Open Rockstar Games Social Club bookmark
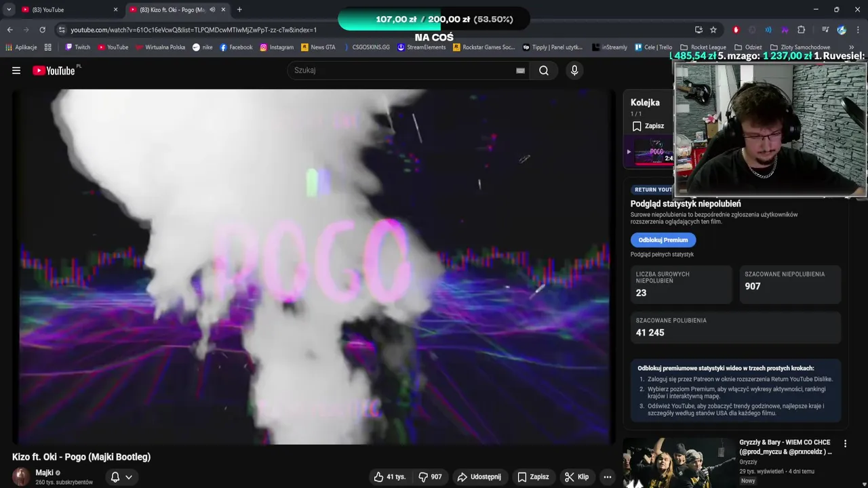This screenshot has width=868, height=488. 484,47
